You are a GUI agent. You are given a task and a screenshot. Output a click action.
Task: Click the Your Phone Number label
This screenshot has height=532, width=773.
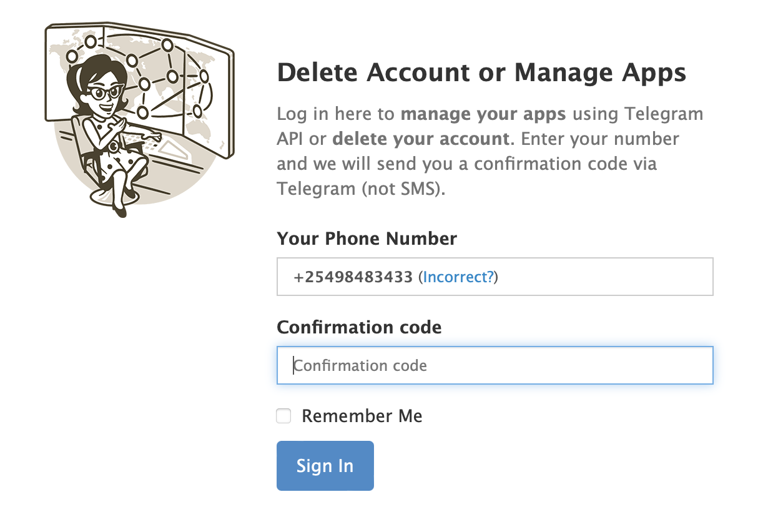[367, 238]
